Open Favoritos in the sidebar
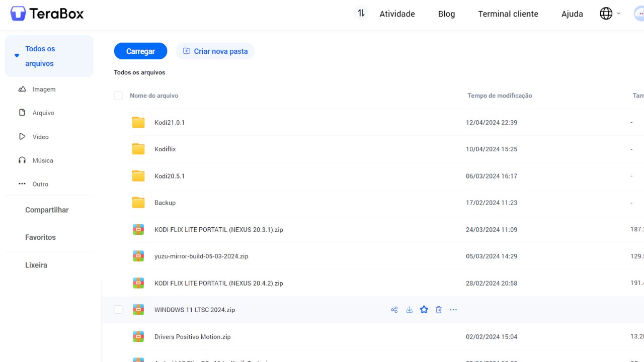This screenshot has height=362, width=644. click(40, 237)
